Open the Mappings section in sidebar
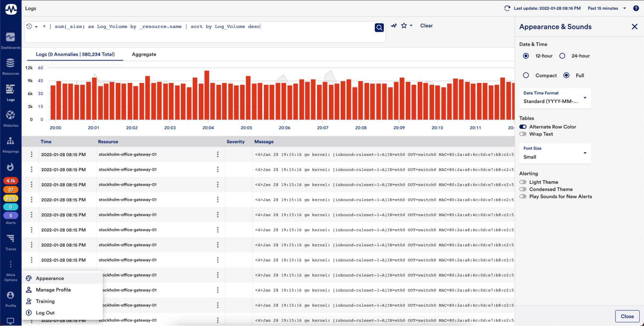644x326 pixels. tap(11, 145)
